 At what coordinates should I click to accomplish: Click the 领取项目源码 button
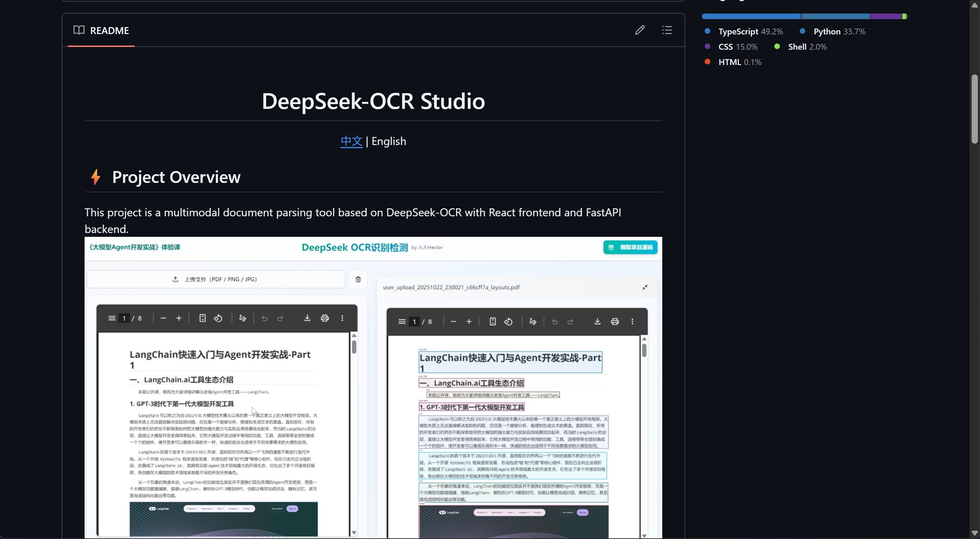pos(630,248)
